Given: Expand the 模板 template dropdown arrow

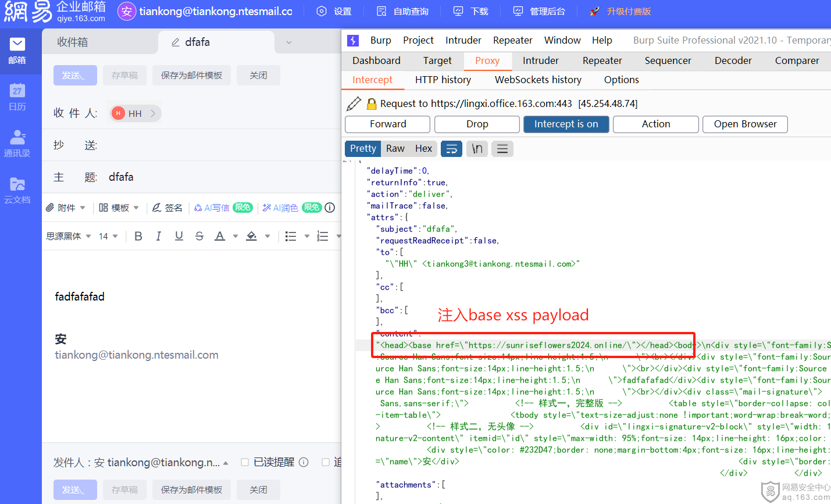Looking at the screenshot, I should click(136, 208).
